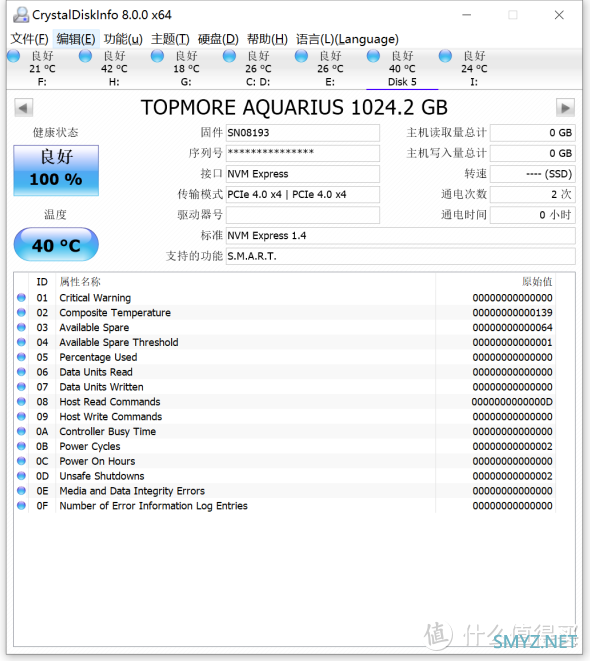Click the 属性名称 column header

tap(80, 282)
